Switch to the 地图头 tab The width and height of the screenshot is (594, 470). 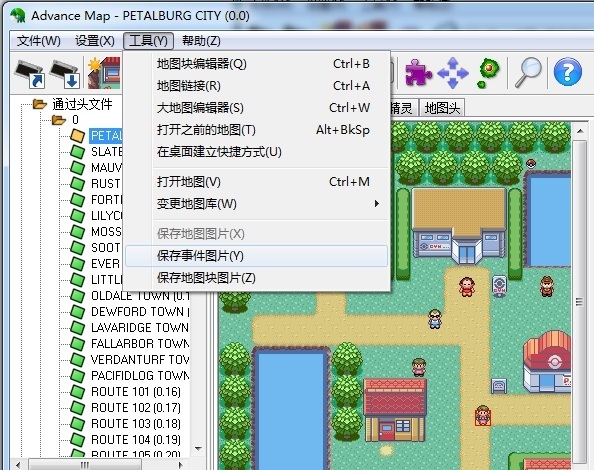442,108
